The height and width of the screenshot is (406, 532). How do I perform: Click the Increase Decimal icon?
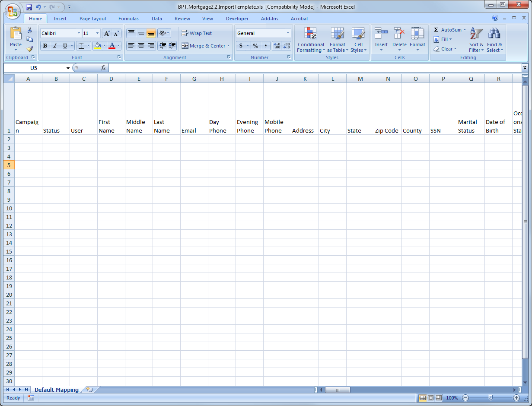(277, 46)
